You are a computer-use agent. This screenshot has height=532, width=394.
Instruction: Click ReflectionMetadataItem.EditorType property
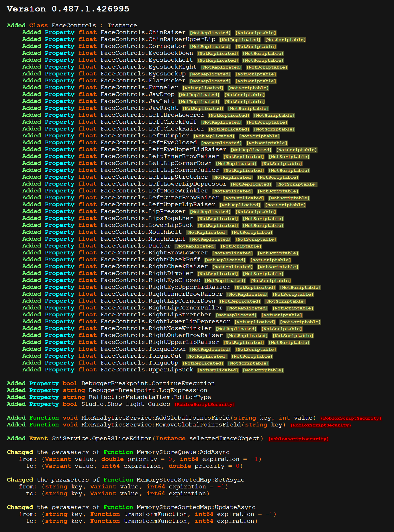(150, 397)
